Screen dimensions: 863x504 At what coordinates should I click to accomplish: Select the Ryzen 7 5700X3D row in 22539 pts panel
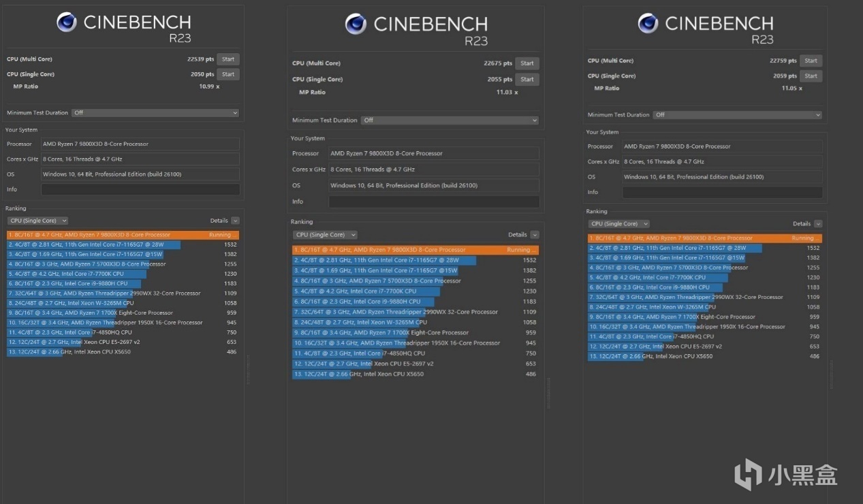pyautogui.click(x=123, y=264)
